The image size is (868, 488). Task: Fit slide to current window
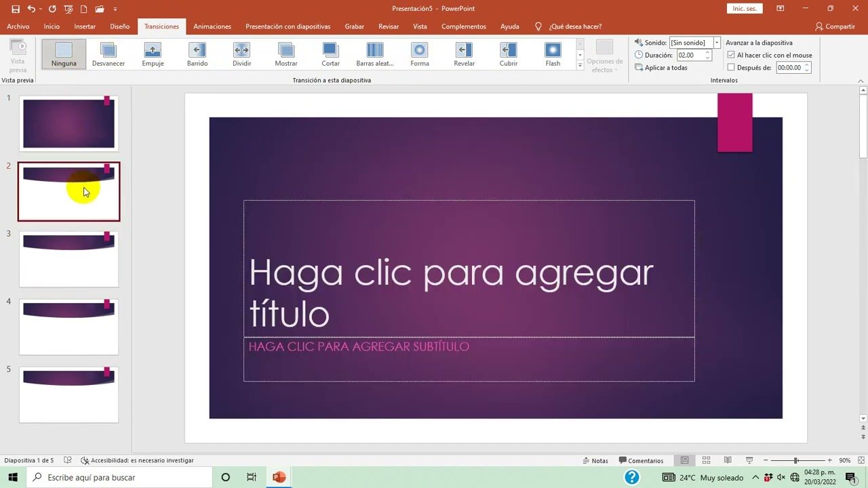[861, 460]
